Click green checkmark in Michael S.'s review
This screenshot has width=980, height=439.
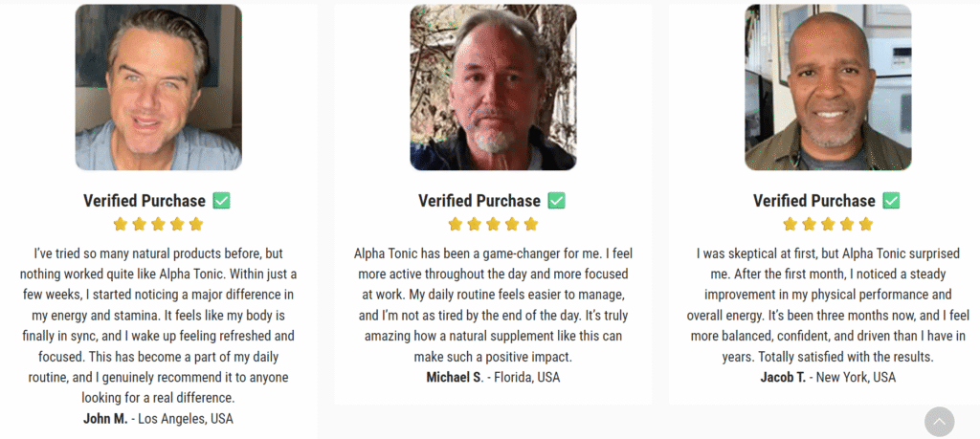tap(556, 201)
